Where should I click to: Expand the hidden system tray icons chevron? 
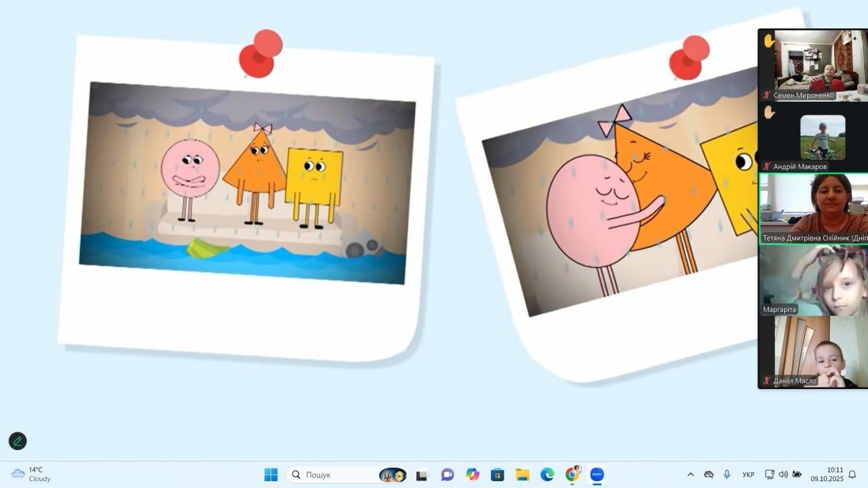coord(690,474)
